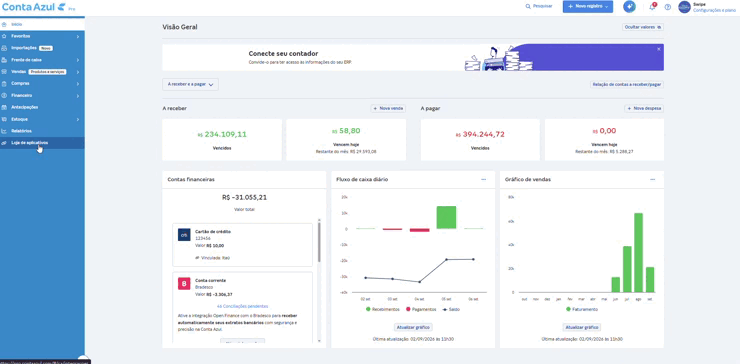Close the Conecte seu contador banner
The width and height of the screenshot is (740, 364).
659,49
